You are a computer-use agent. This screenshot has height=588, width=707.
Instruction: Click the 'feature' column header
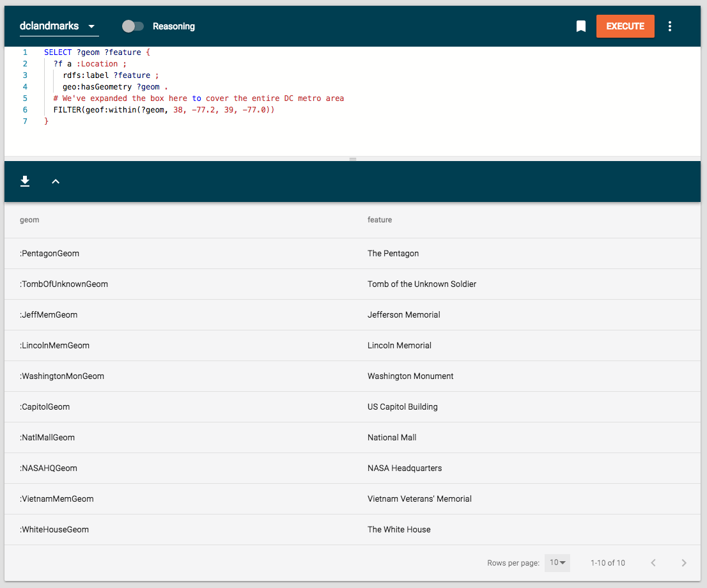[380, 220]
